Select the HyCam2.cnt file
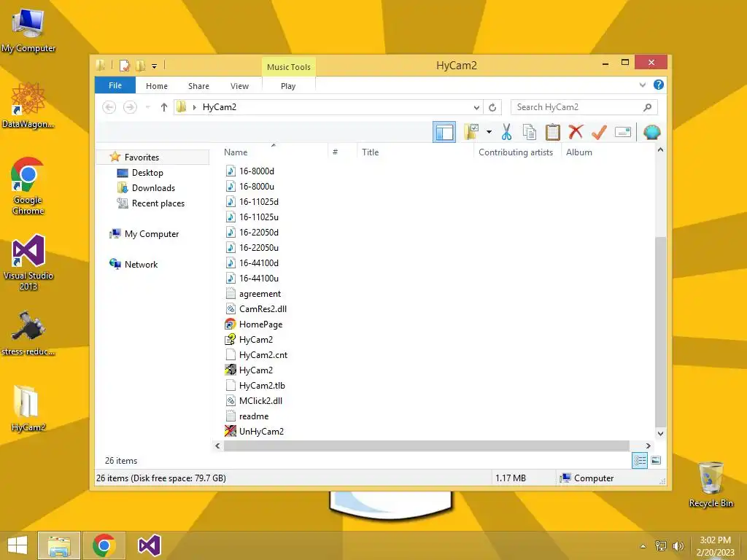747x560 pixels. tap(263, 355)
